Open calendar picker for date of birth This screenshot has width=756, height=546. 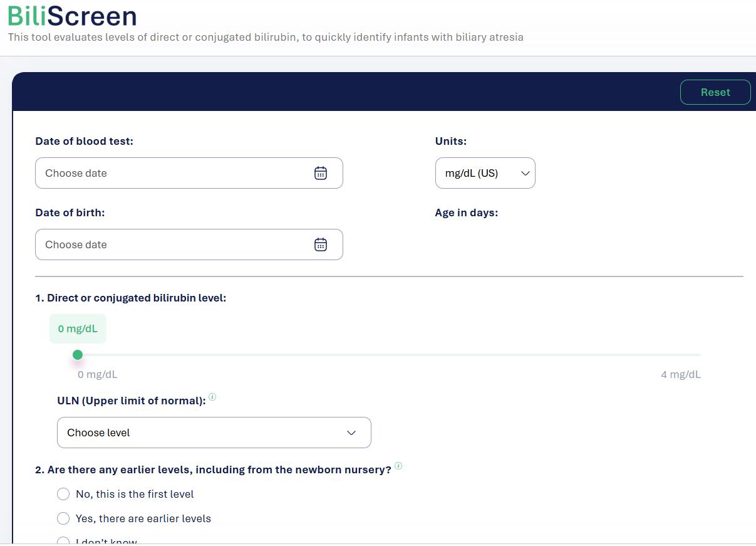(321, 244)
